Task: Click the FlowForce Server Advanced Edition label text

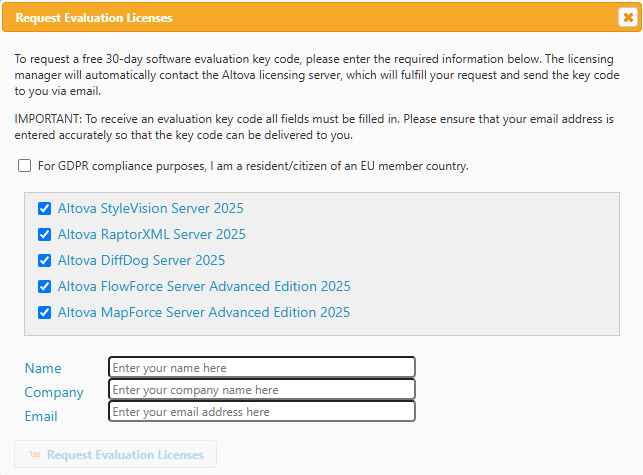Action: coord(204,287)
